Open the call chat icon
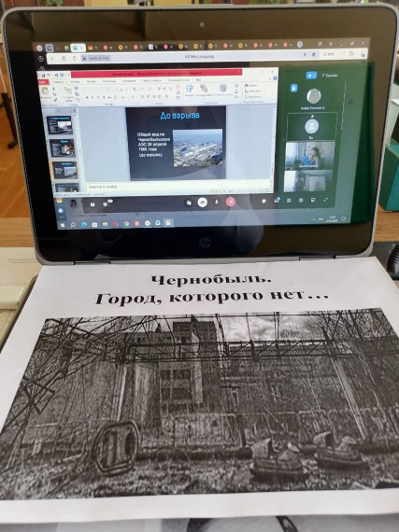The image size is (399, 532). coord(264,201)
